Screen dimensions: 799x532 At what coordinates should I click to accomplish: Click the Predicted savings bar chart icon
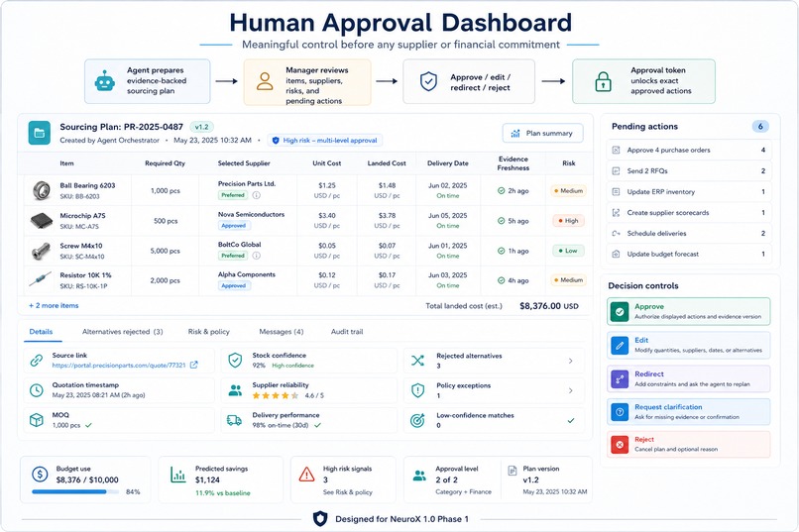(x=177, y=475)
